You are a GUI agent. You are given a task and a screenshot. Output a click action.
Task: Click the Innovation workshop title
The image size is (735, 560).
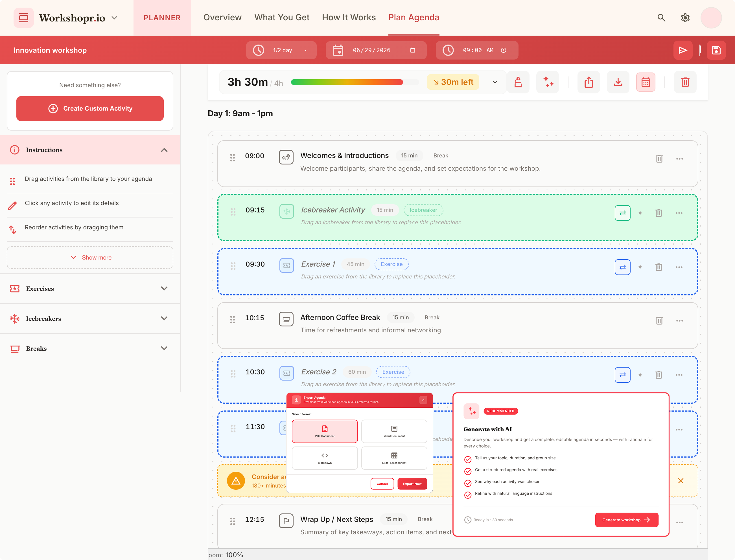point(50,50)
